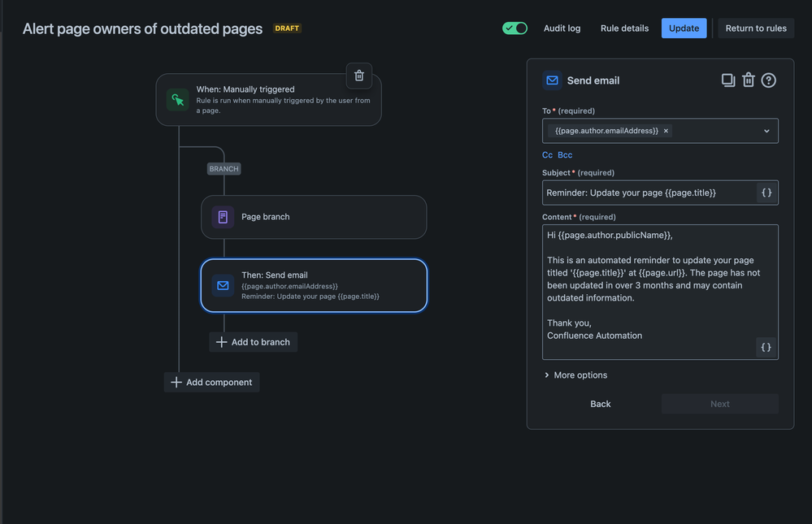Viewport: 812px width, 524px height.
Task: Click the green cursor trigger icon
Action: tap(178, 99)
